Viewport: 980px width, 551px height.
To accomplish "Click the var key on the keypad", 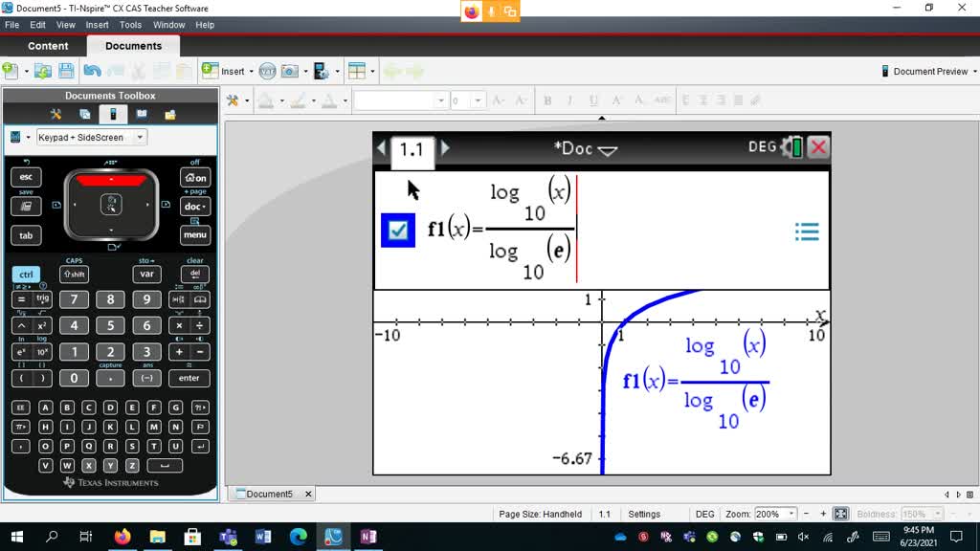I will [146, 274].
